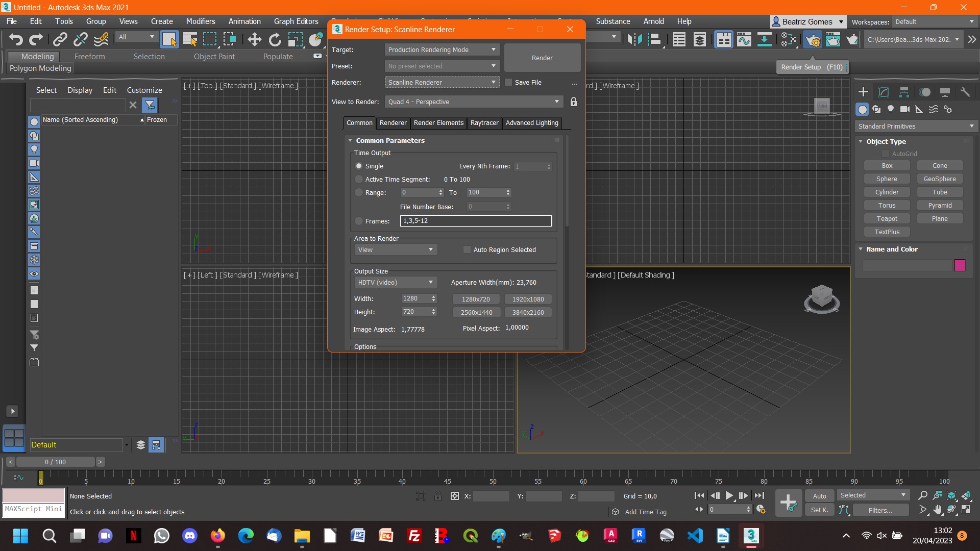Image resolution: width=980 pixels, height=551 pixels.
Task: Enable the Save File checkbox
Action: pos(508,82)
